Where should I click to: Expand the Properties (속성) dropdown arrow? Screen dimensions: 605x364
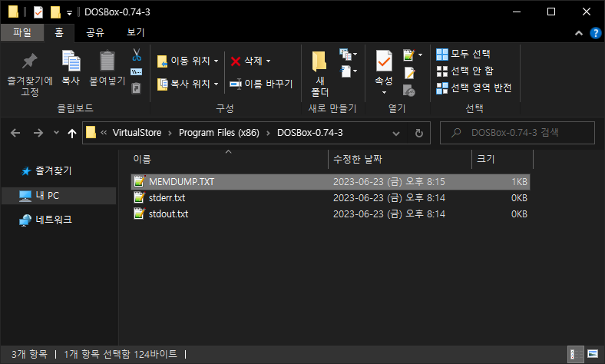(x=384, y=93)
